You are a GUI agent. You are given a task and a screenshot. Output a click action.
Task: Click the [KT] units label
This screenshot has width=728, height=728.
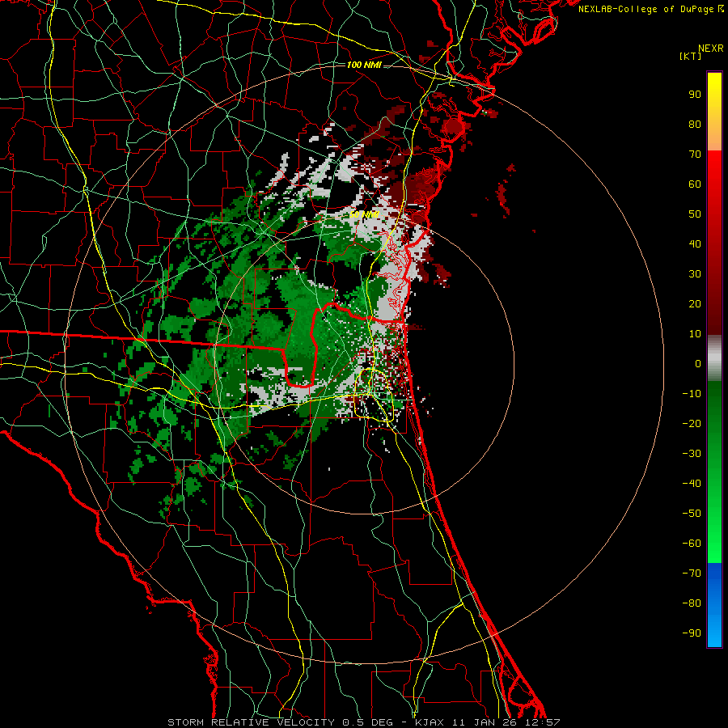point(691,56)
